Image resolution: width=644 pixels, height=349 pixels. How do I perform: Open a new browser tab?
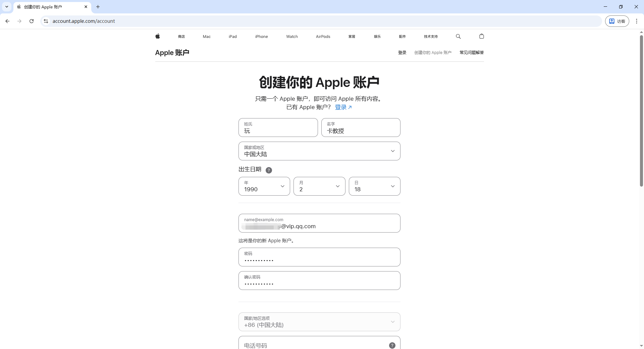click(x=98, y=7)
